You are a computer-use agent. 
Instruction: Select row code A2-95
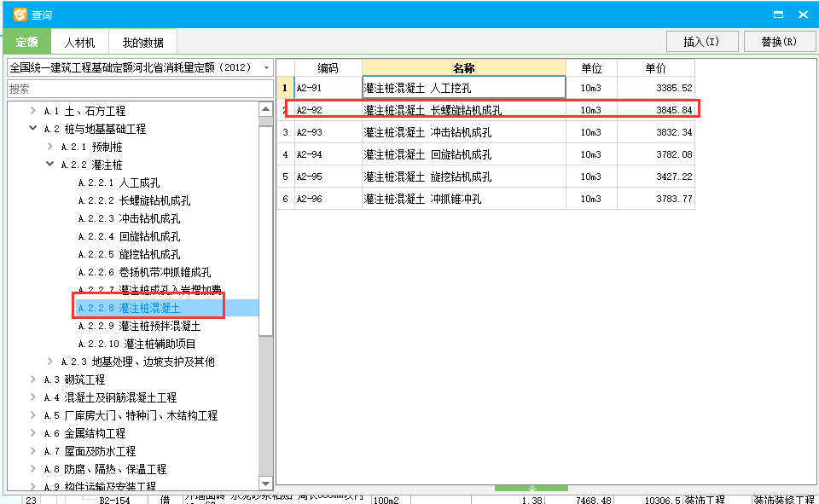pyautogui.click(x=328, y=177)
